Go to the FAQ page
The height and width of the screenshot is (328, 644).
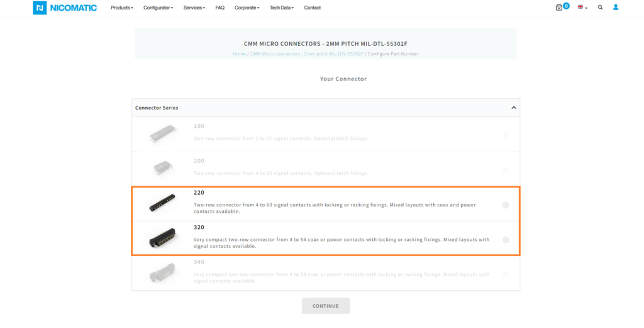click(x=219, y=8)
